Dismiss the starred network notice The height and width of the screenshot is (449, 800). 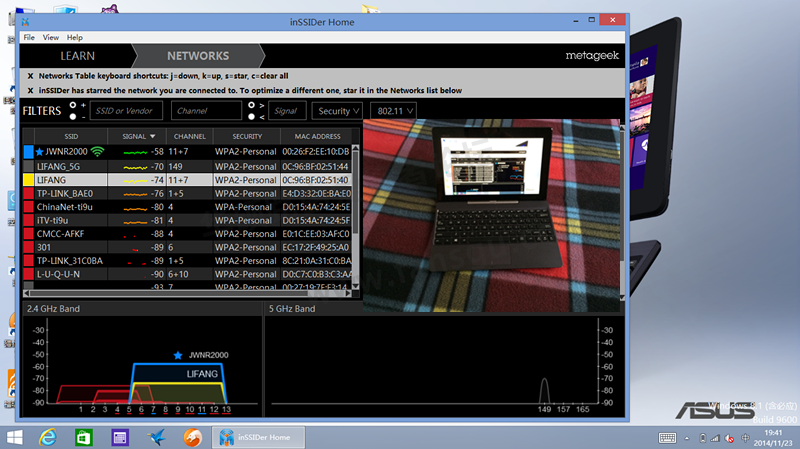coord(30,90)
